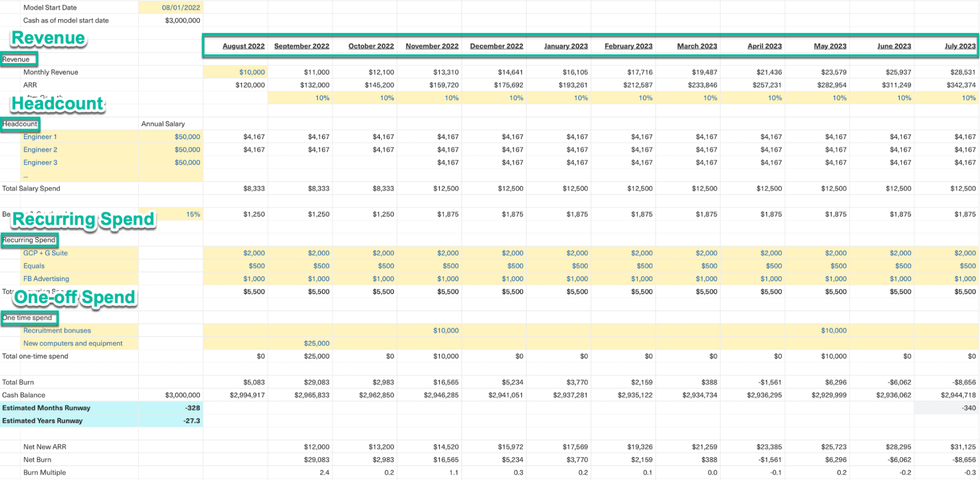Image resolution: width=980 pixels, height=480 pixels.
Task: Select the Recruitment bonuses row label
Action: [x=57, y=331]
